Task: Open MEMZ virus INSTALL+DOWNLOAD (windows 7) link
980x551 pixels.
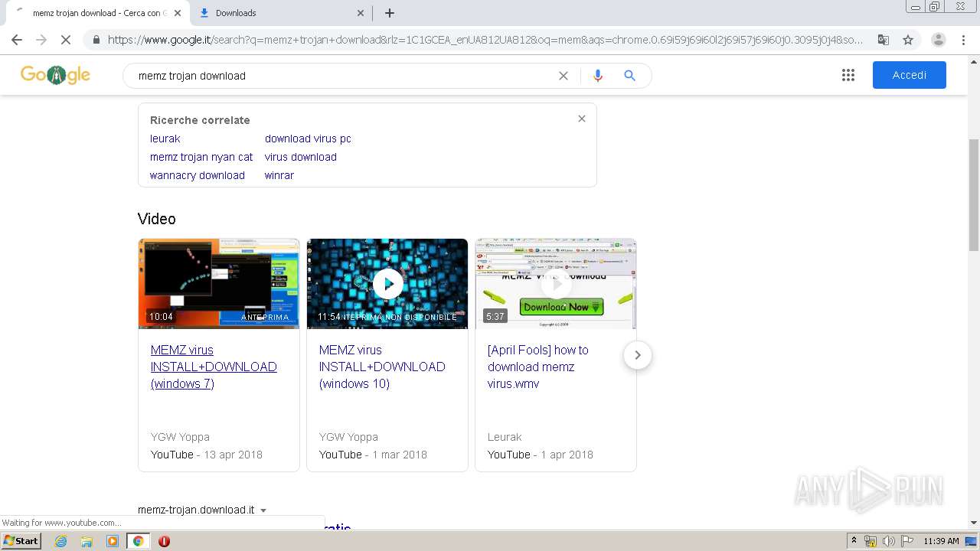Action: coord(214,367)
